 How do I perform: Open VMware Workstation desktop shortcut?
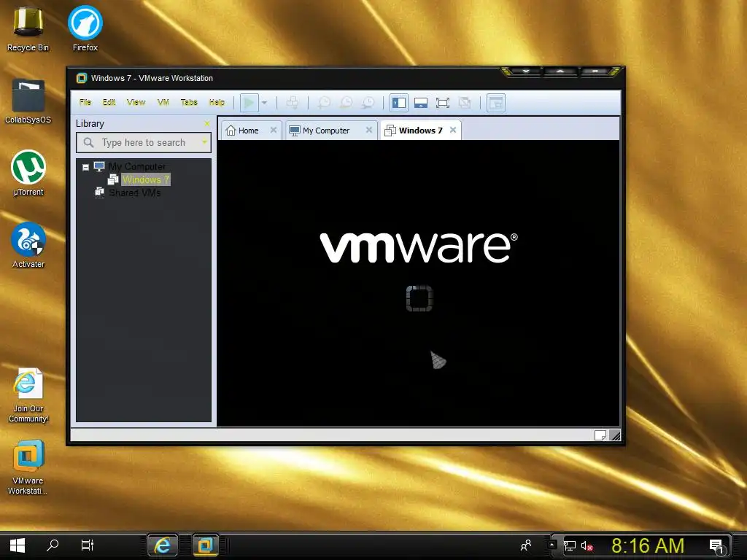coord(28,467)
